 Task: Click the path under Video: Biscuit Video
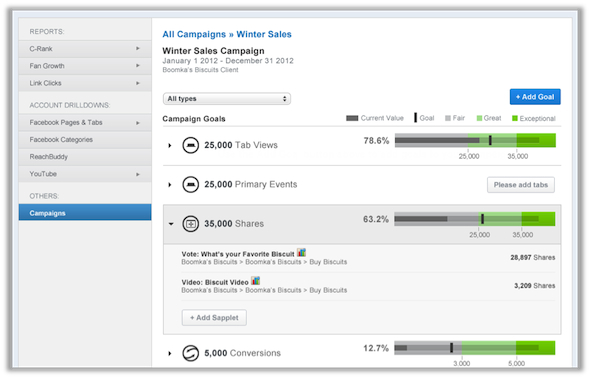pos(264,290)
